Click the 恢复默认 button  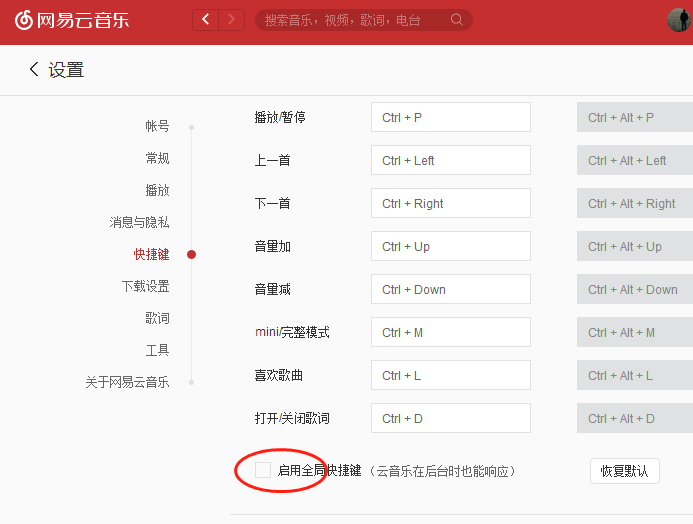point(624,471)
